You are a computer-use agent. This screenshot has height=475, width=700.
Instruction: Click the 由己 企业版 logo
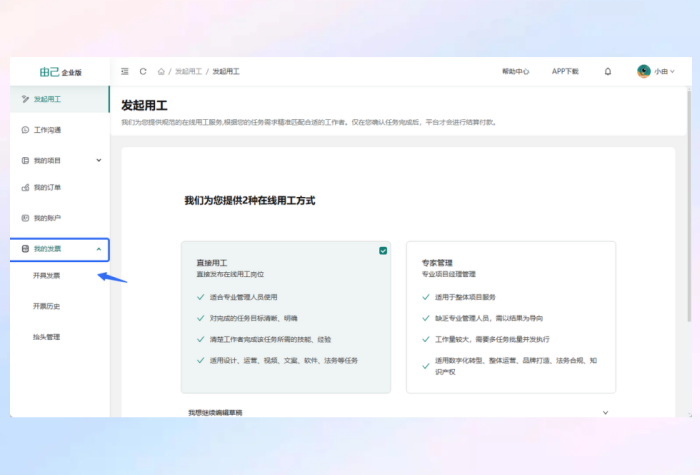point(60,72)
